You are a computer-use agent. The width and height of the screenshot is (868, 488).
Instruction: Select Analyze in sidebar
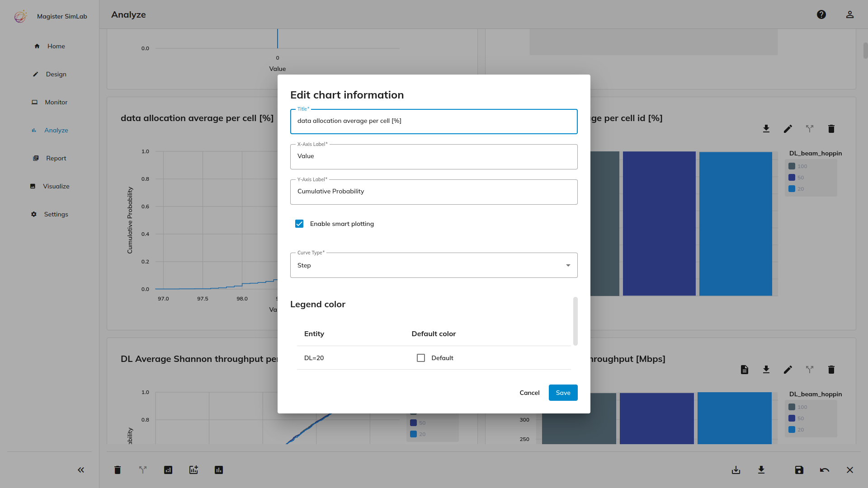tap(50, 130)
